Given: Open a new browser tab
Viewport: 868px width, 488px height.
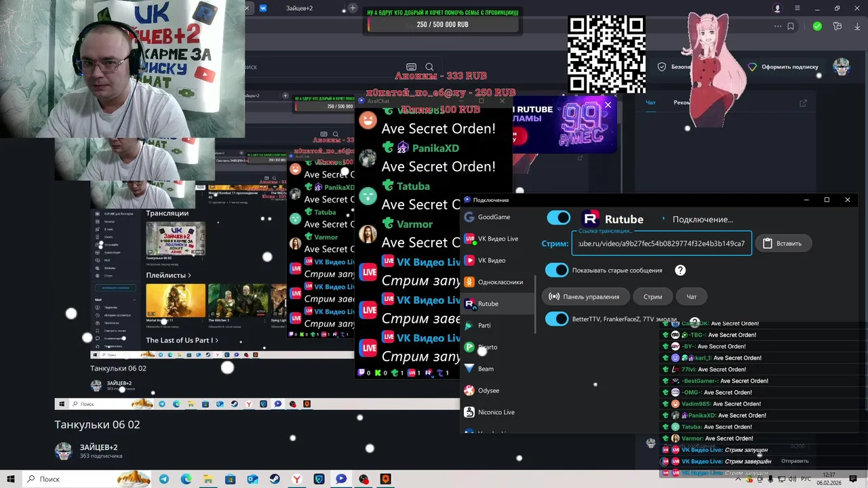Looking at the screenshot, I should (353, 8).
